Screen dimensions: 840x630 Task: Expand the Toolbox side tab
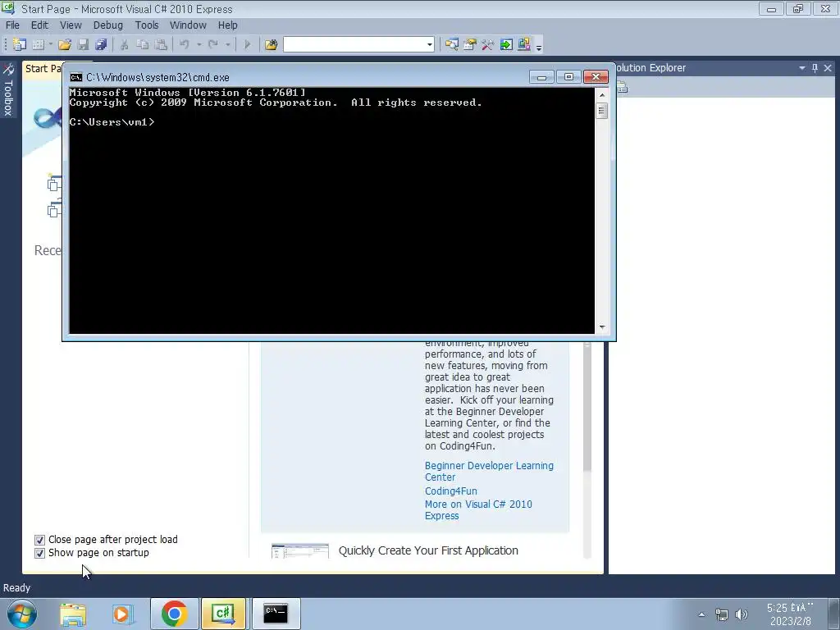(x=8, y=90)
